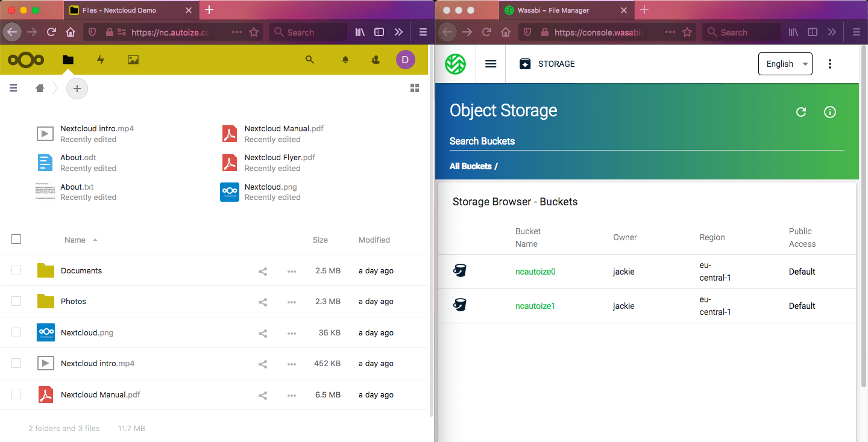The image size is (868, 442).
Task: Open more actions for Photos folder
Action: click(x=292, y=302)
